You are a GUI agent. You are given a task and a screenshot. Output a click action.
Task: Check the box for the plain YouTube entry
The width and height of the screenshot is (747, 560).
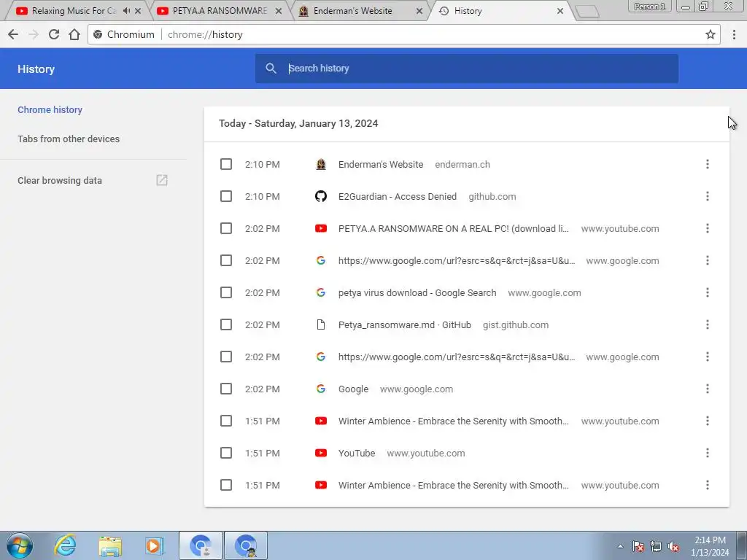click(226, 453)
